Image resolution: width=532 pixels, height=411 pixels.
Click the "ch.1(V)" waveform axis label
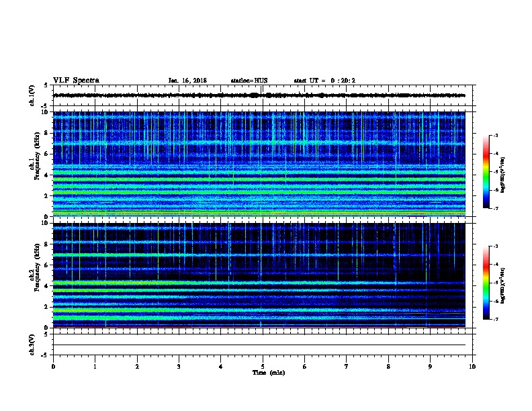pyautogui.click(x=32, y=95)
